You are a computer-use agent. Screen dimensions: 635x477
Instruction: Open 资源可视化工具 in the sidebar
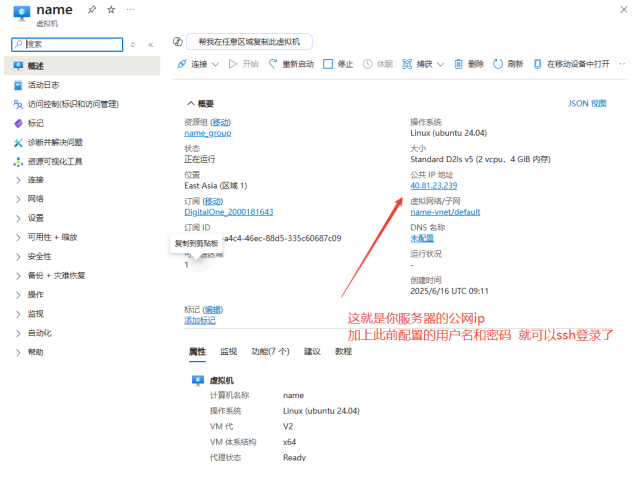click(55, 161)
